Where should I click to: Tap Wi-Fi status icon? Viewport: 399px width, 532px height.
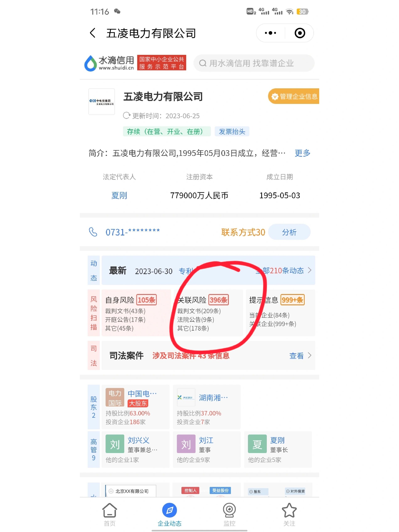(x=289, y=11)
